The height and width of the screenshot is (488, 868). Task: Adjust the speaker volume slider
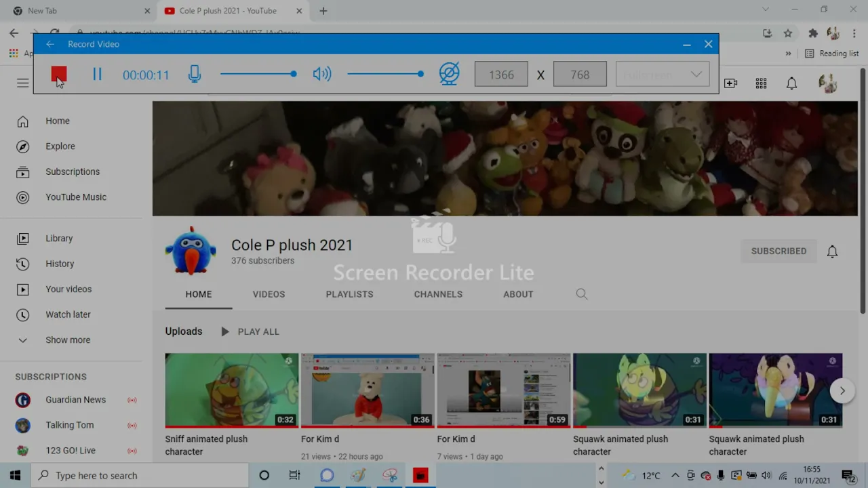pos(386,74)
